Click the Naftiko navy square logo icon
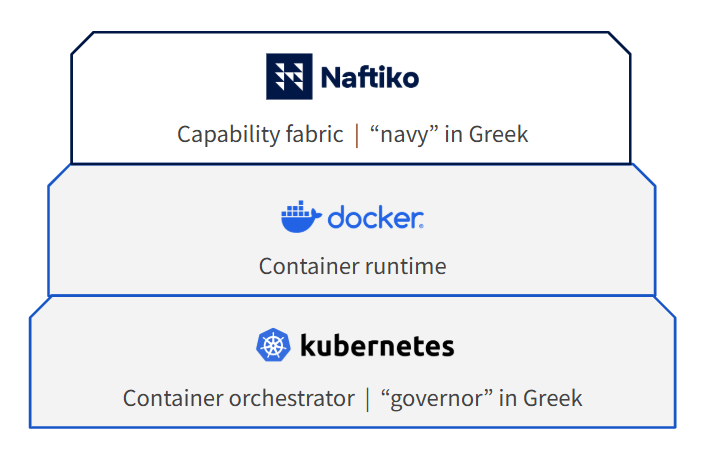 pos(289,77)
